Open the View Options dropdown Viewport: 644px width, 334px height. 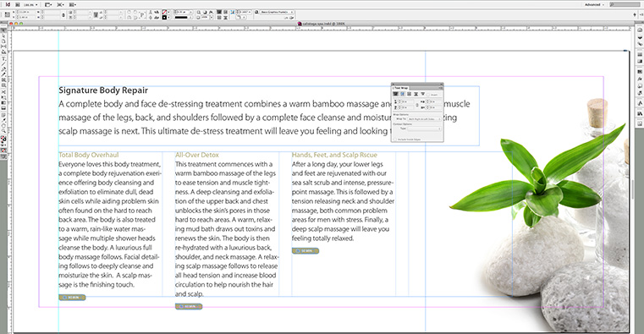point(48,4)
